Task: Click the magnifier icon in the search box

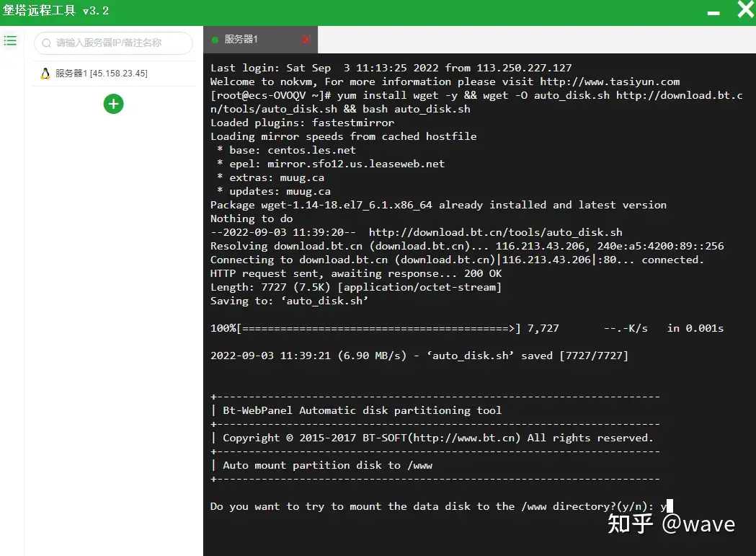Action: tap(45, 43)
